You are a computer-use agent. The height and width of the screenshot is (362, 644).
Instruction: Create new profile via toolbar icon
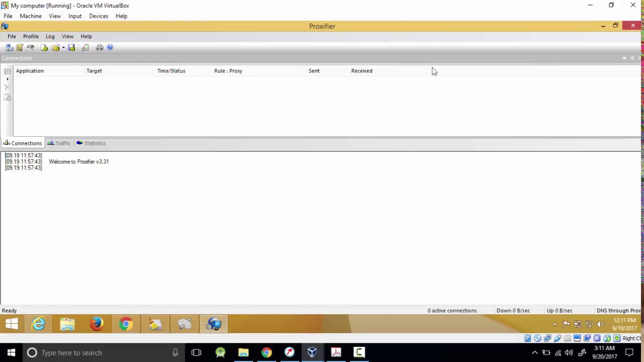[x=44, y=47]
